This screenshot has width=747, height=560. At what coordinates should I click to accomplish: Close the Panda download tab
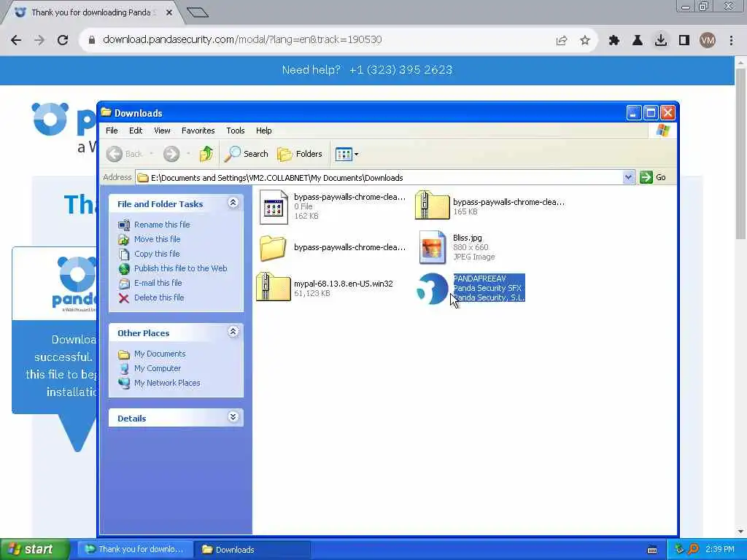[169, 12]
